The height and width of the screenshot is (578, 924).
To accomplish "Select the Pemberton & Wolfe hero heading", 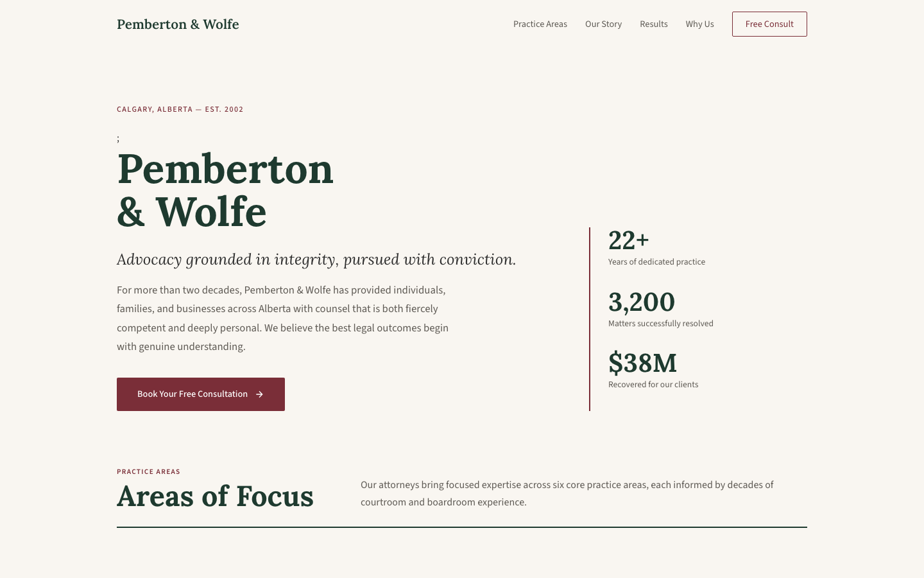I will 225,189.
